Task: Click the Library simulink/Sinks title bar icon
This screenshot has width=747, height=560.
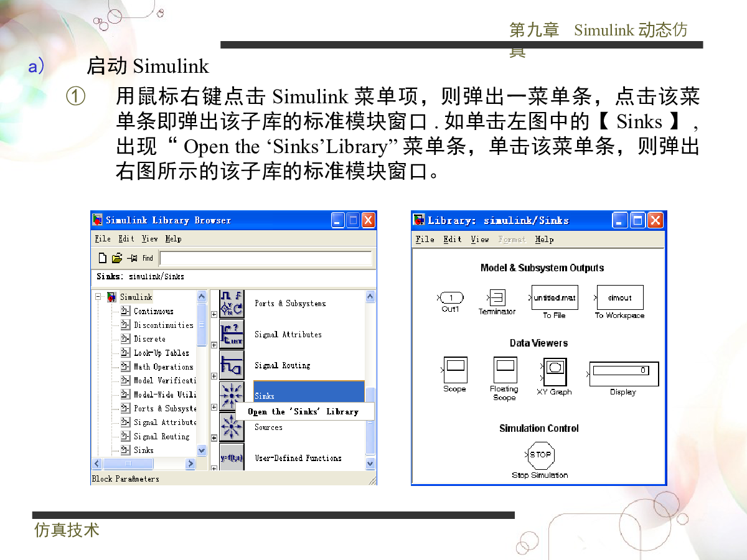Action: [420, 220]
